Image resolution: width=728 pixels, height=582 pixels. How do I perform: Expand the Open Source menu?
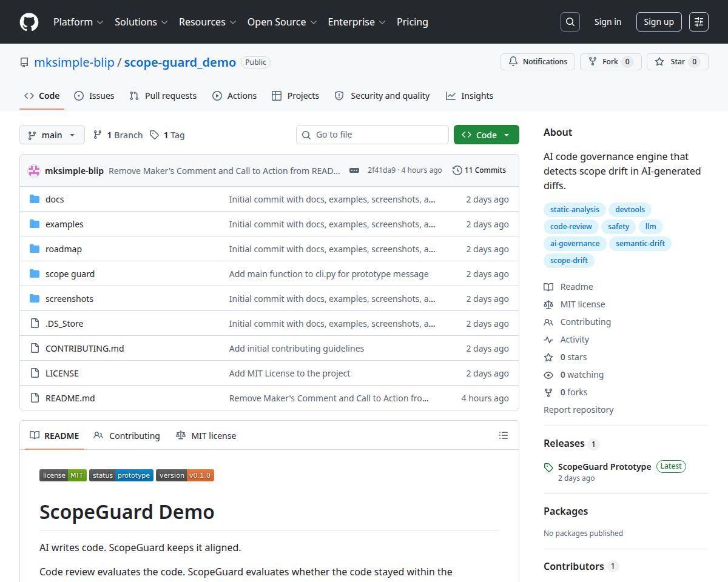pos(282,22)
